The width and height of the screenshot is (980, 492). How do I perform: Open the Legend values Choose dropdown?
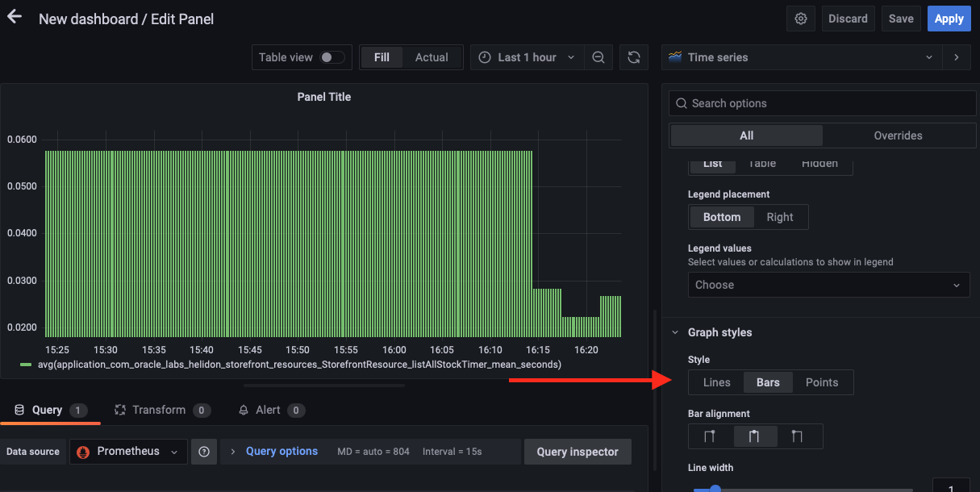pos(828,285)
